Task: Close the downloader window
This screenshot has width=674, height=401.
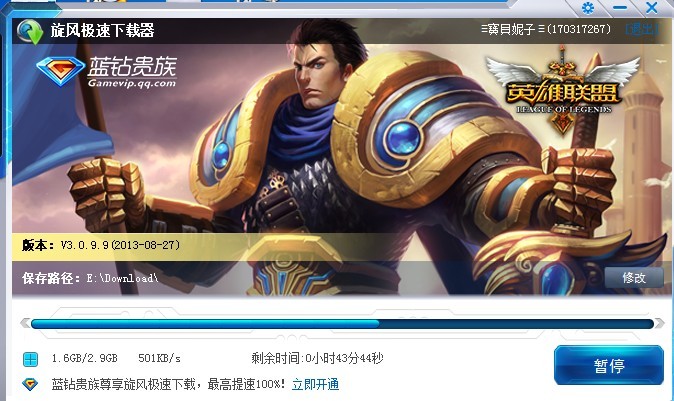Action: coord(651,8)
